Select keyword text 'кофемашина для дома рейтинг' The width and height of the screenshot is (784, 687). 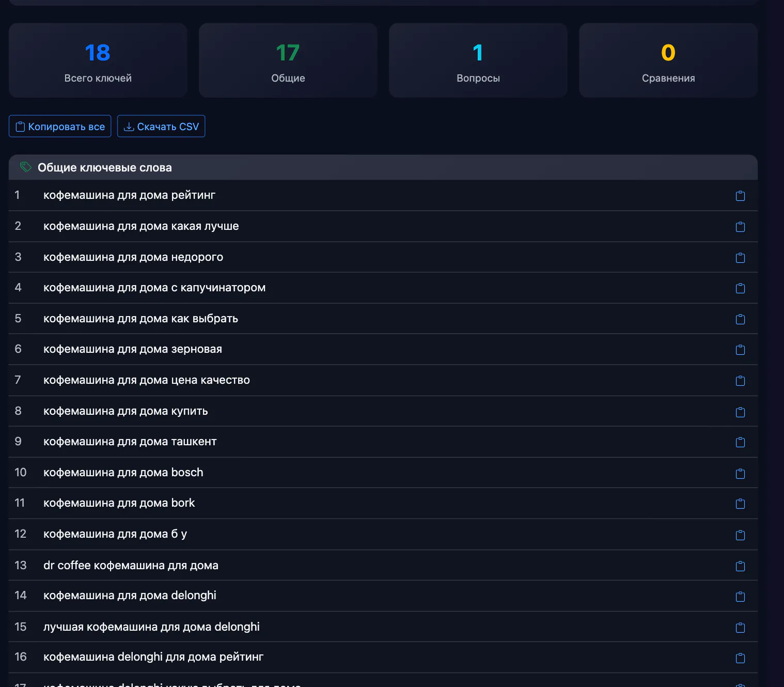129,195
